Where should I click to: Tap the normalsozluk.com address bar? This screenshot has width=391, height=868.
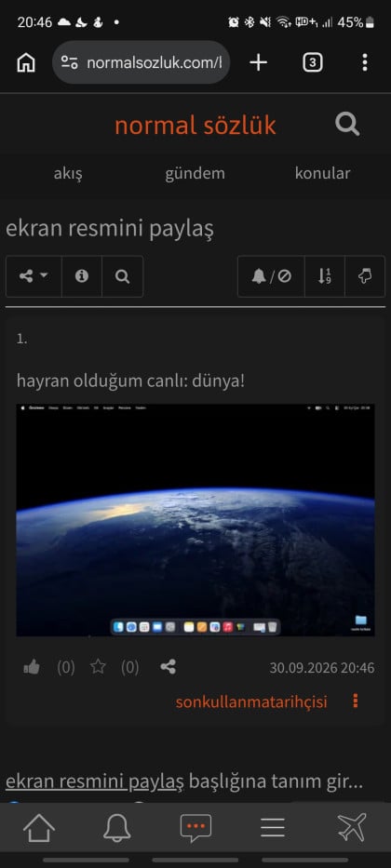pos(142,62)
